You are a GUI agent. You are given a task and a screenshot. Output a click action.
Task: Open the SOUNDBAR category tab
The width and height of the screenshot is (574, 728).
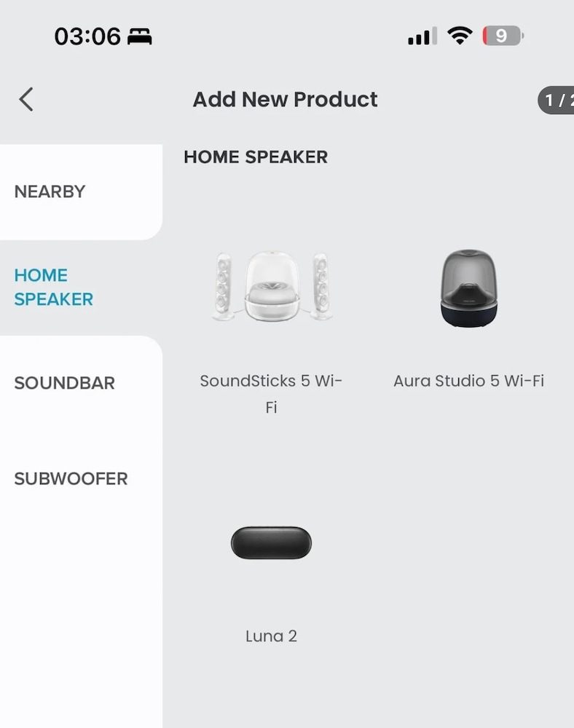coord(65,383)
